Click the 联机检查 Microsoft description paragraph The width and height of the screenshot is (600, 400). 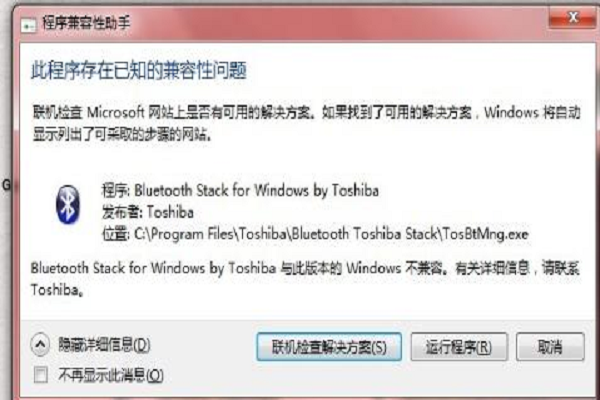coord(306,123)
